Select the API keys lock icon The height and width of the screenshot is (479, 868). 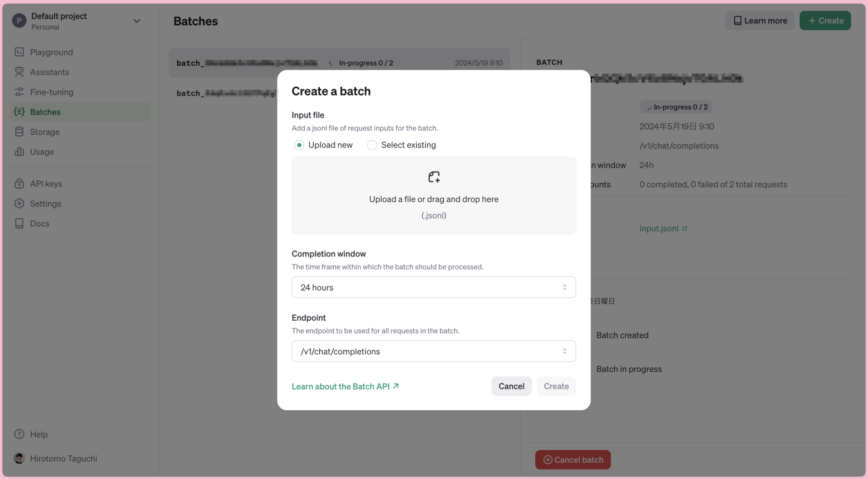(19, 184)
